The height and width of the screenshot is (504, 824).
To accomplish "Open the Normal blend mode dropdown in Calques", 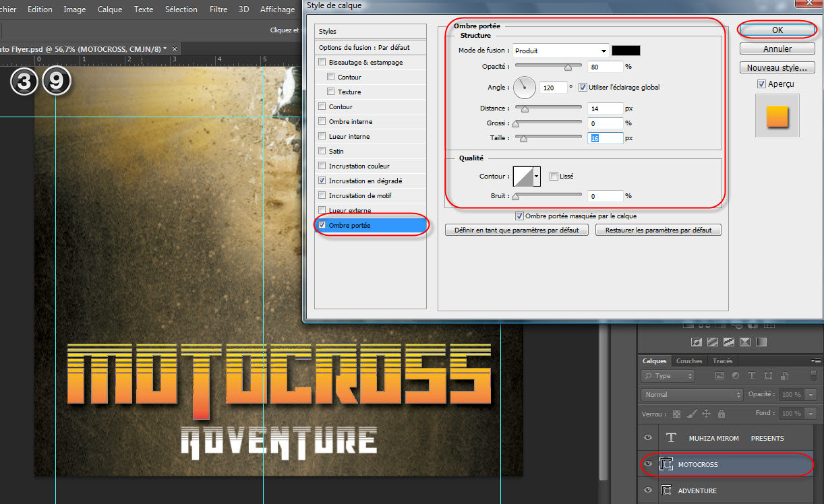I will 692,394.
